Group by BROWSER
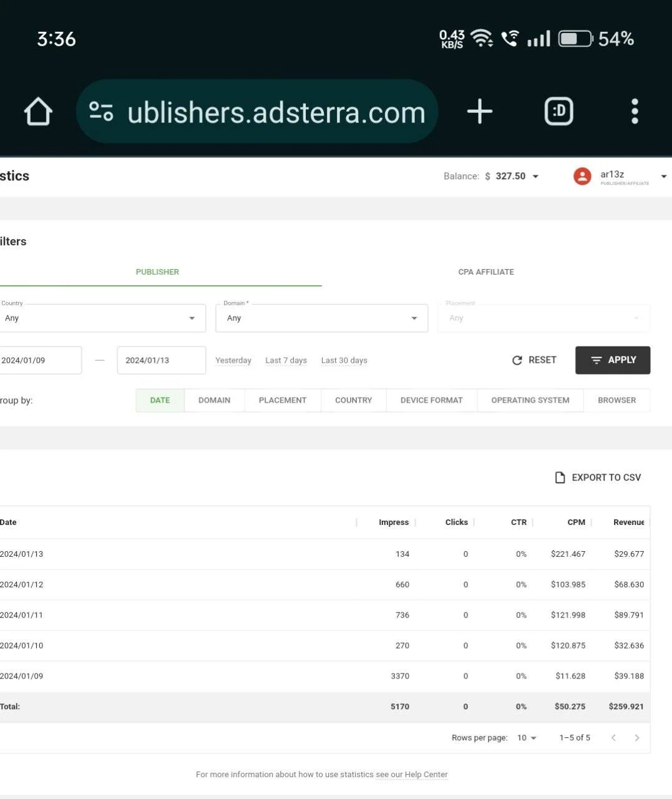This screenshot has height=799, width=672. [x=617, y=400]
